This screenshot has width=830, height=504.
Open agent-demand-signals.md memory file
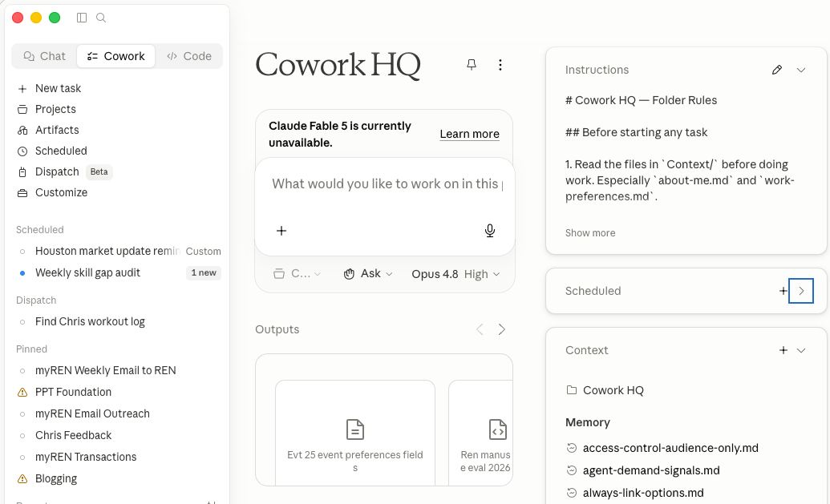643,470
